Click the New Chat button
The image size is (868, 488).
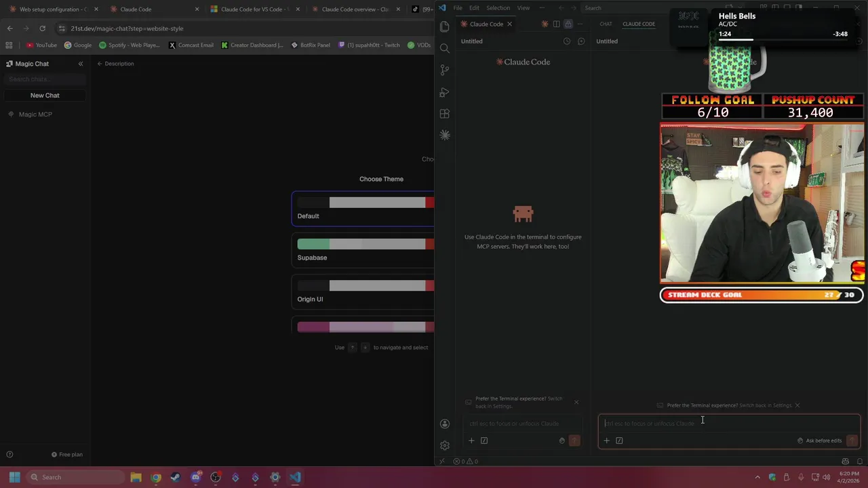(x=45, y=96)
